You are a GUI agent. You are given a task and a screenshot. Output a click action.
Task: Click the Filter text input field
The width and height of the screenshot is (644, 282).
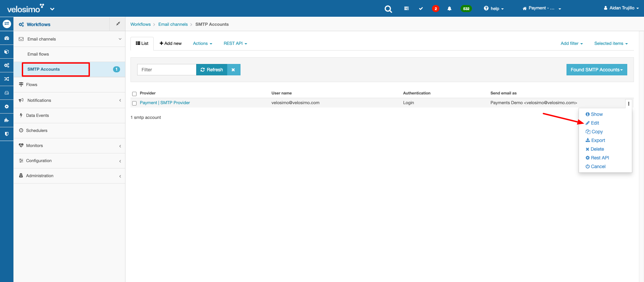167,70
